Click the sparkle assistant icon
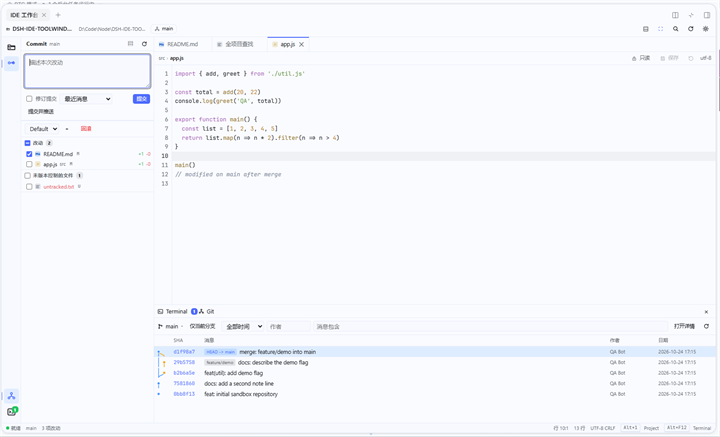The height and width of the screenshot is (437, 720). [691, 15]
